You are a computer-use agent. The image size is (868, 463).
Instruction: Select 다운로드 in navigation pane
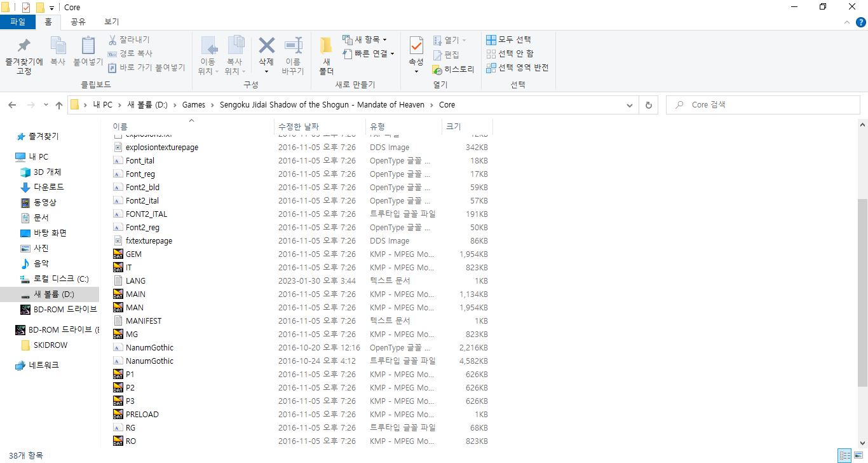pos(48,187)
